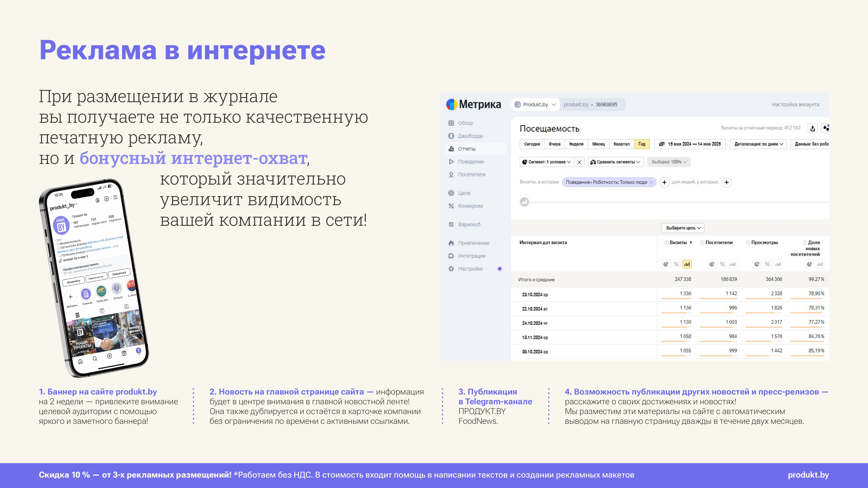Open the date range 15 мая 2024 — 14 мая 2025

[690, 144]
